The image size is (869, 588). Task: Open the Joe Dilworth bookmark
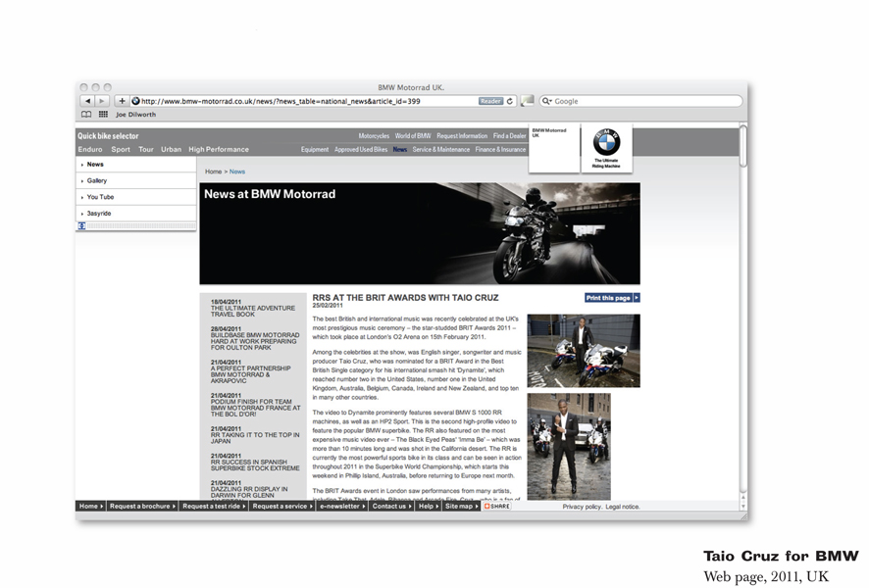[x=135, y=115]
